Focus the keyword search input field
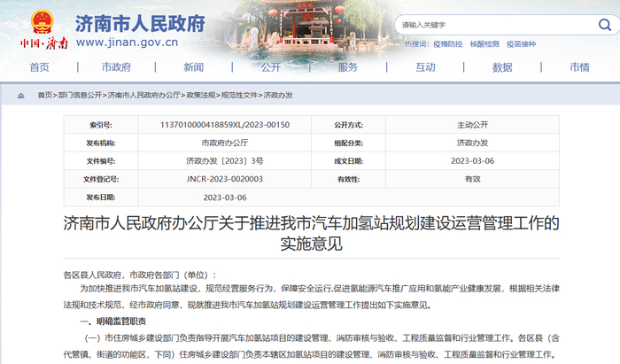This screenshot has width=620, height=364. point(496,25)
